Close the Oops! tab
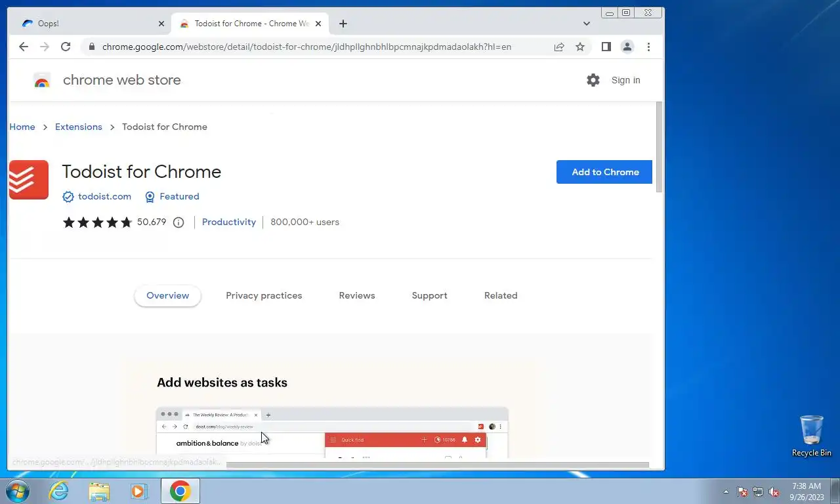 tap(161, 24)
